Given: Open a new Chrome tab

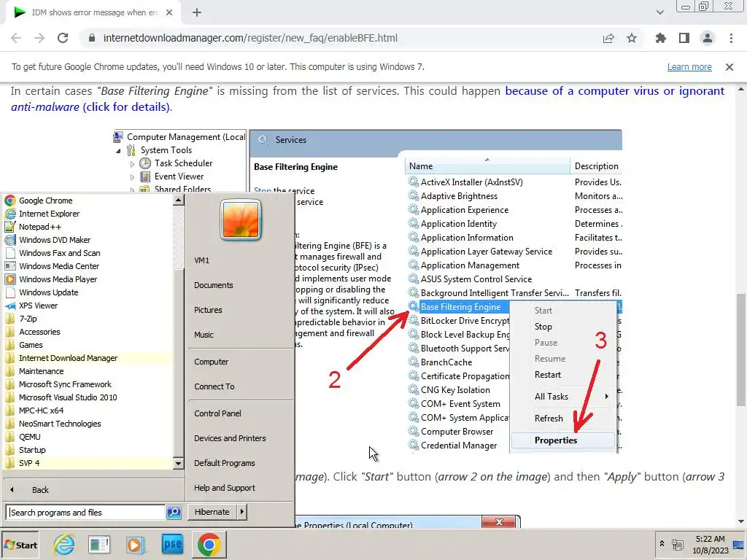Looking at the screenshot, I should (x=197, y=12).
